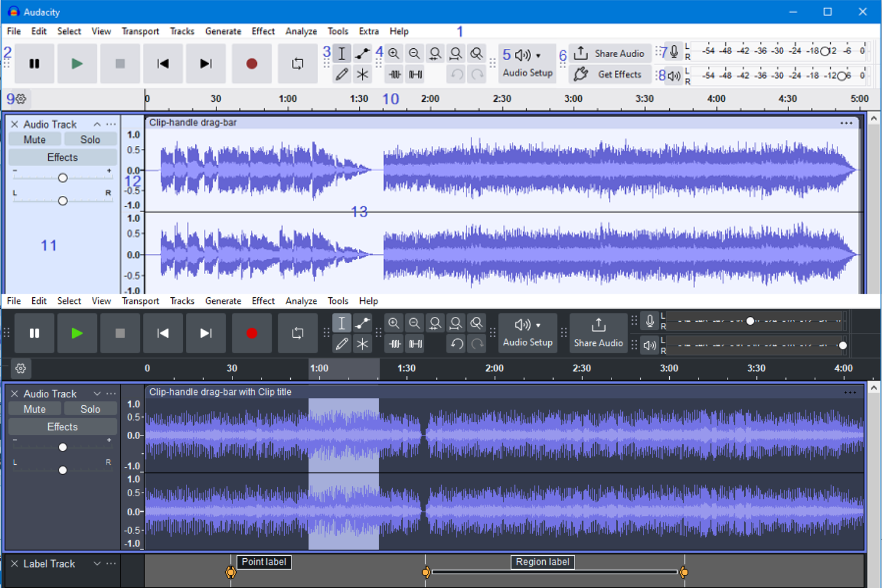882x588 pixels.
Task: Click the speaker playback meter icon, light theme
Action: (x=674, y=76)
